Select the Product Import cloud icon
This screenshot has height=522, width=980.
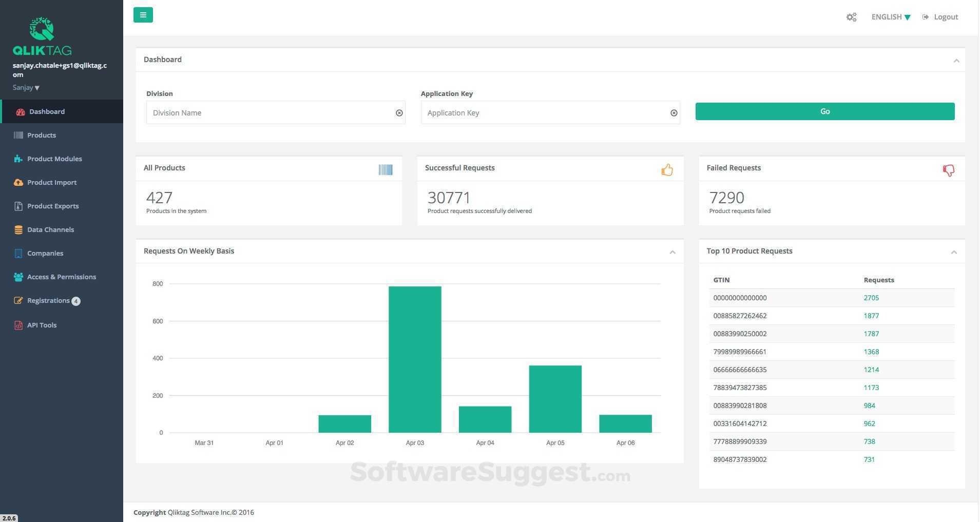18,182
